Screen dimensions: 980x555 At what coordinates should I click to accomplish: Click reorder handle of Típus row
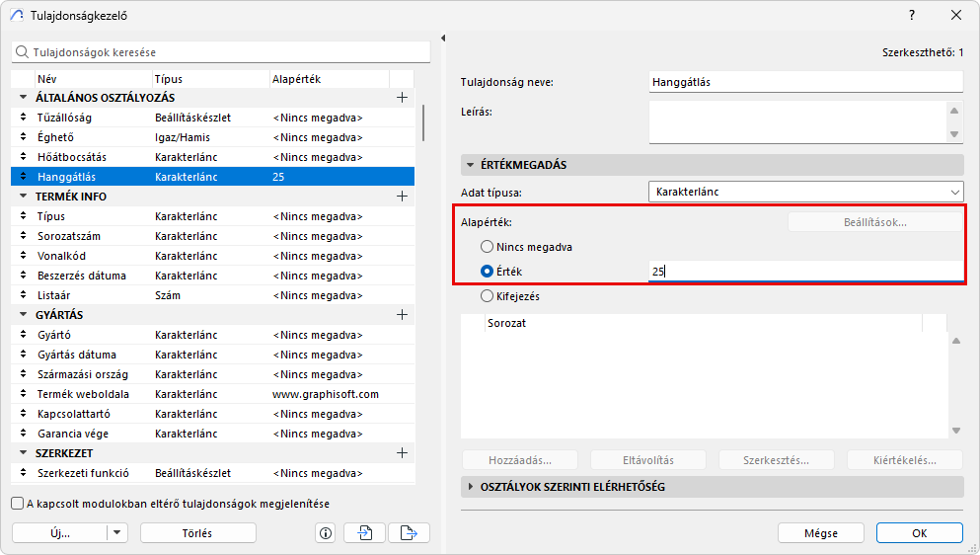coord(23,216)
